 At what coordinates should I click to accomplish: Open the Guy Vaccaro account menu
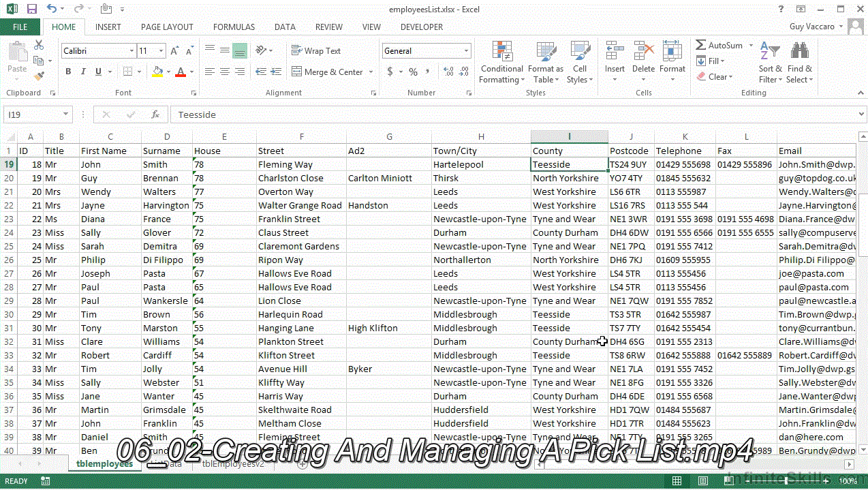coord(816,27)
